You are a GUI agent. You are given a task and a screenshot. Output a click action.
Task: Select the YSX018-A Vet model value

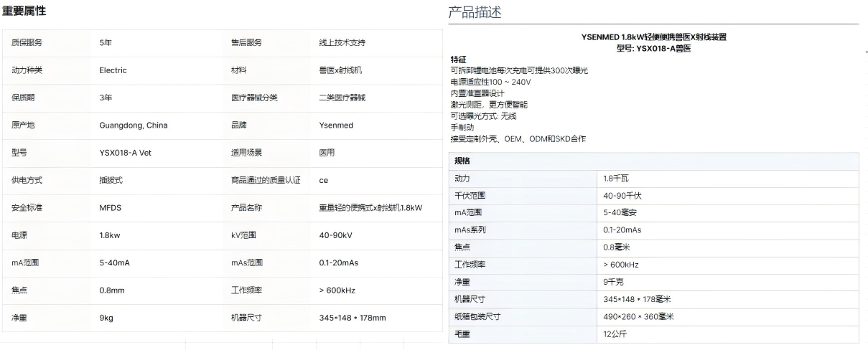(x=126, y=153)
